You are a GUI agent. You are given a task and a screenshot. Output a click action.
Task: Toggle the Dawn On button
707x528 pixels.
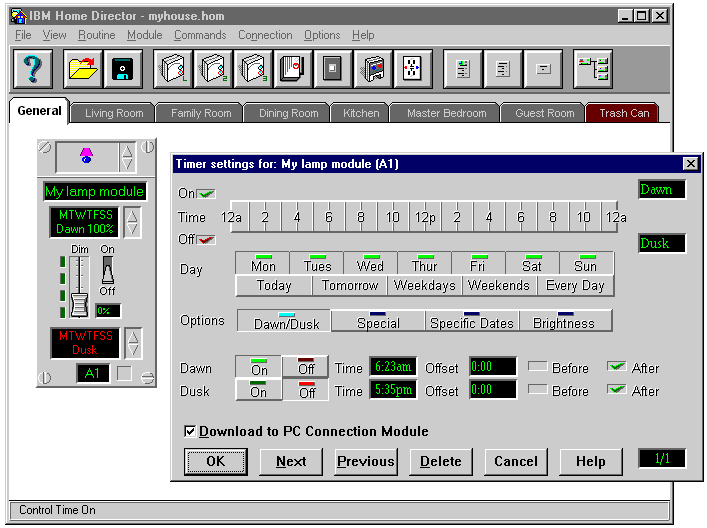259,367
